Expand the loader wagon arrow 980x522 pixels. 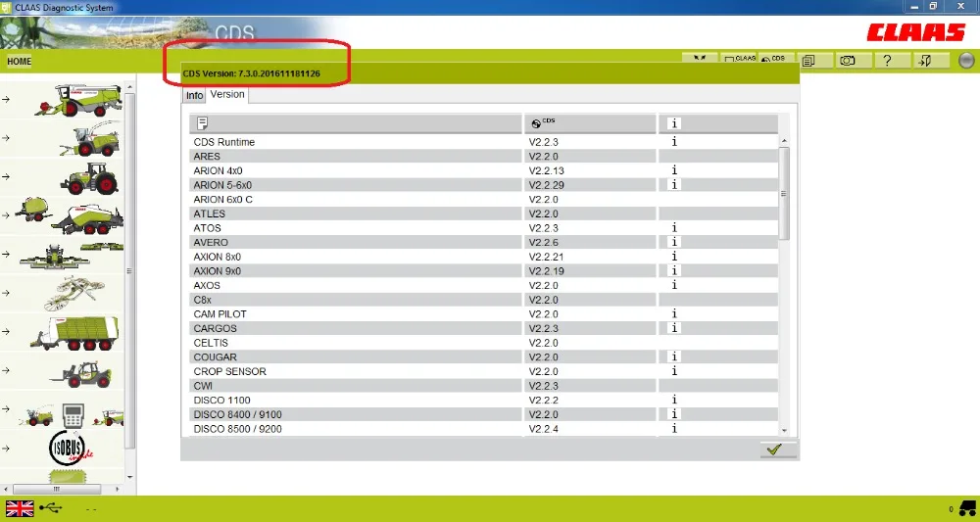point(6,332)
